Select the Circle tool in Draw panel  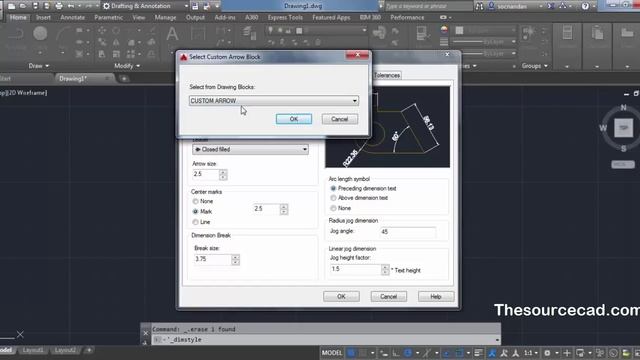click(40, 33)
